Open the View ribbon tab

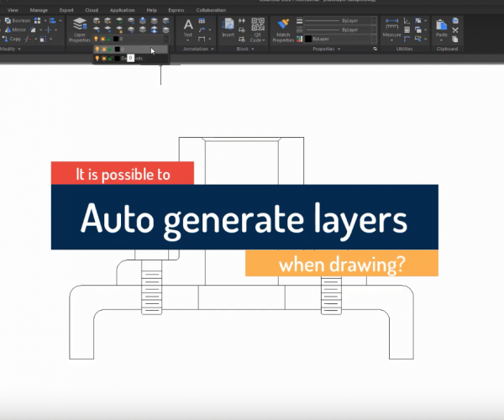13,10
